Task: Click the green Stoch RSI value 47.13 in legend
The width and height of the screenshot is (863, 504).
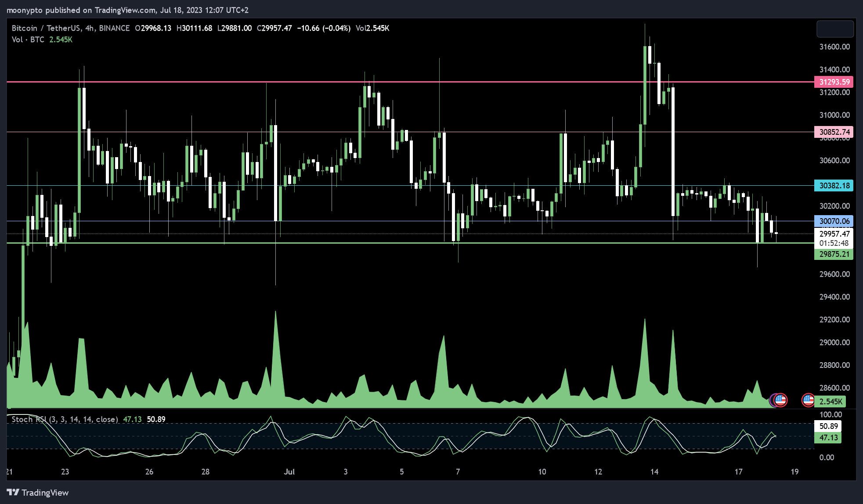Action: (132, 419)
